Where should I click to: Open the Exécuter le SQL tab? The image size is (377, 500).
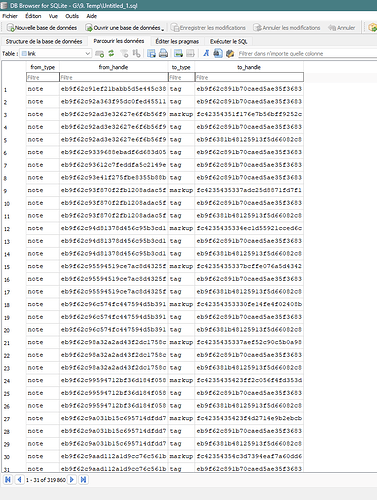click(x=229, y=41)
